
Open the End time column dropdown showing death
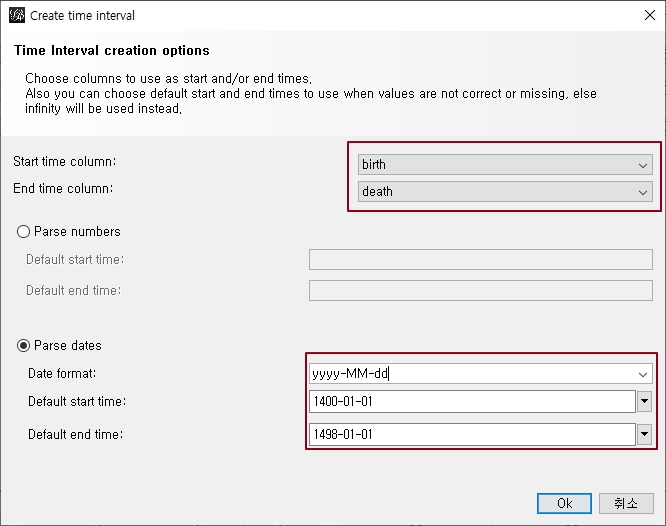pos(504,192)
